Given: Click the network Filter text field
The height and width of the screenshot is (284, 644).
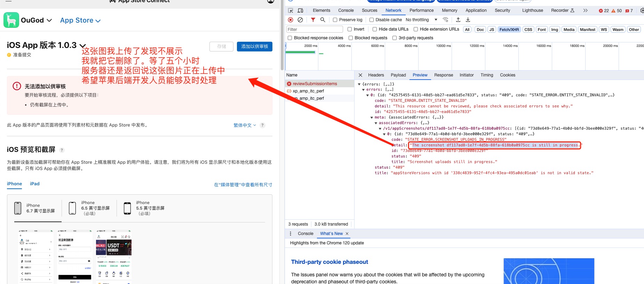Looking at the screenshot, I should [x=315, y=30].
